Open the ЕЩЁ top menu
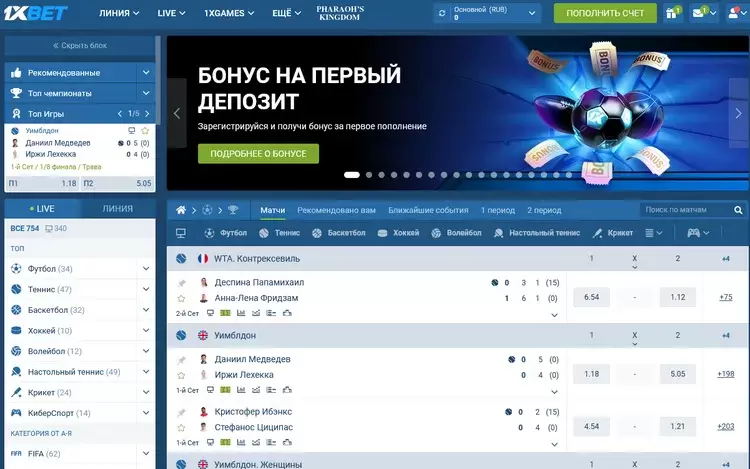The height and width of the screenshot is (469, 750). click(x=287, y=13)
